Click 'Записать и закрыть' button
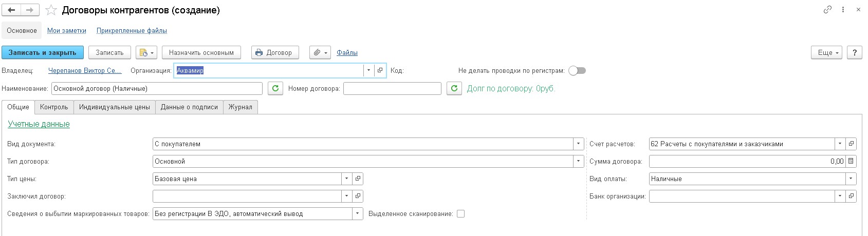The width and height of the screenshot is (868, 236). (x=42, y=52)
